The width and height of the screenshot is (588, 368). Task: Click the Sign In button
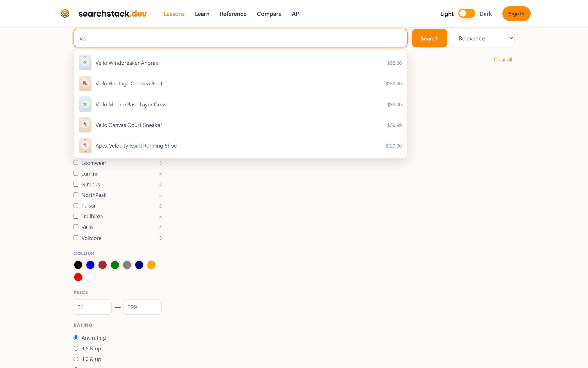pyautogui.click(x=516, y=14)
